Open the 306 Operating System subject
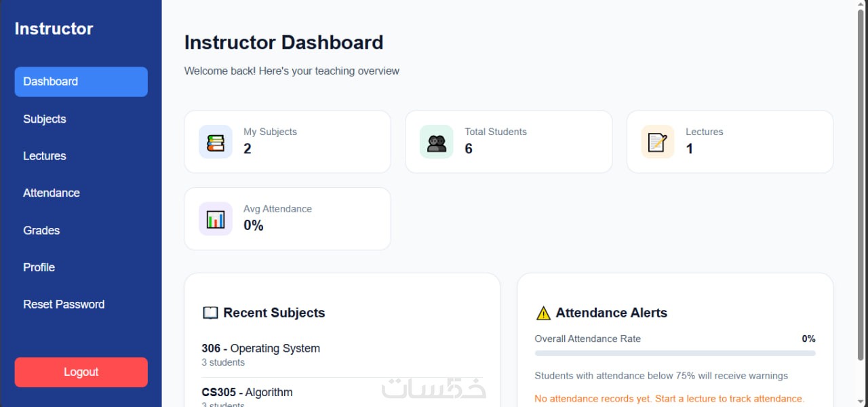 coord(261,349)
